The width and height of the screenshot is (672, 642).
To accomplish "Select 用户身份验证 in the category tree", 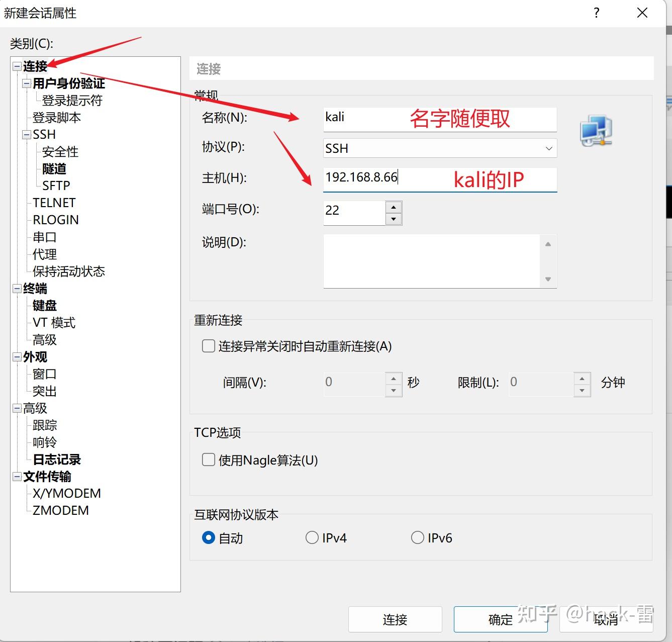I will [x=68, y=83].
